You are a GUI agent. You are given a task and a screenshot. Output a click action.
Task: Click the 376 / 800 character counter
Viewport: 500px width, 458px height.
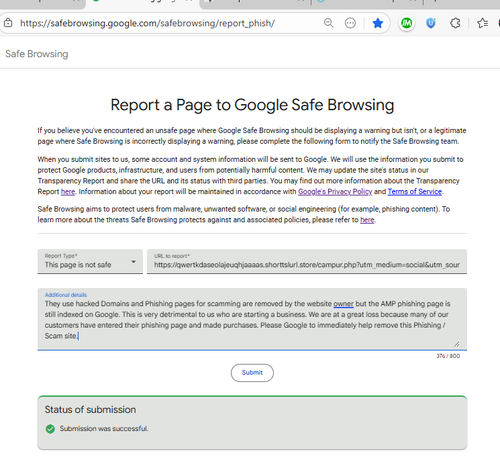tap(448, 356)
